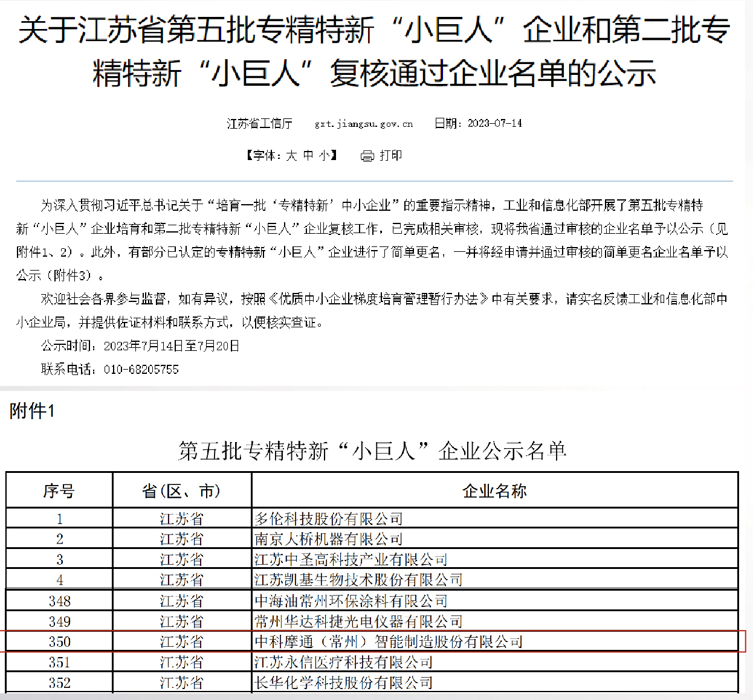Click serial number 348 cell
Viewport: 753px width, 700px height.
tap(59, 601)
